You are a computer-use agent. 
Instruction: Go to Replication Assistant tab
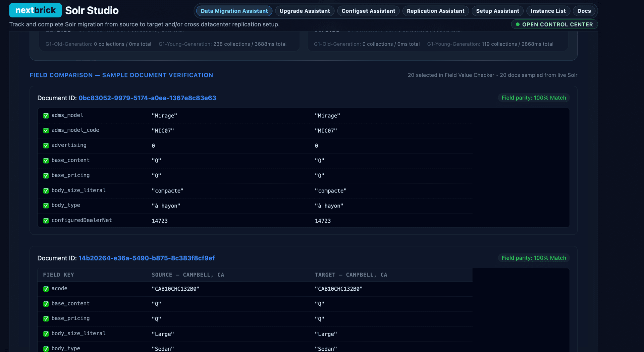tap(435, 11)
